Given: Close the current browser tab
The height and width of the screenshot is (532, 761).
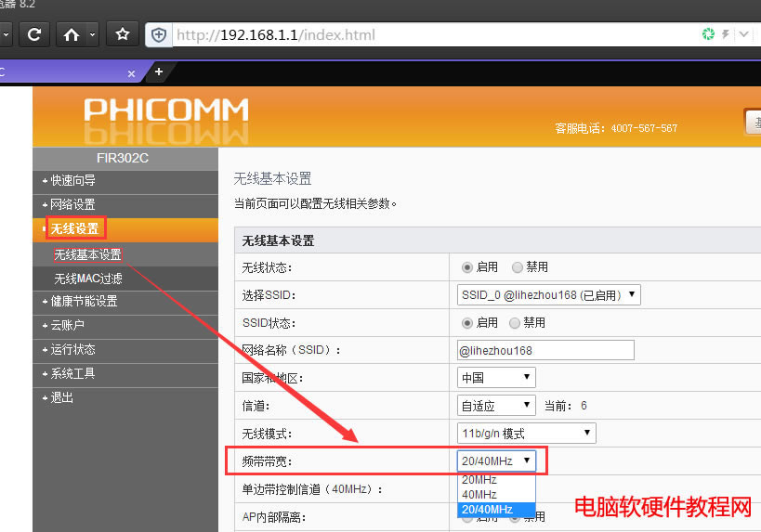Looking at the screenshot, I should click(131, 72).
